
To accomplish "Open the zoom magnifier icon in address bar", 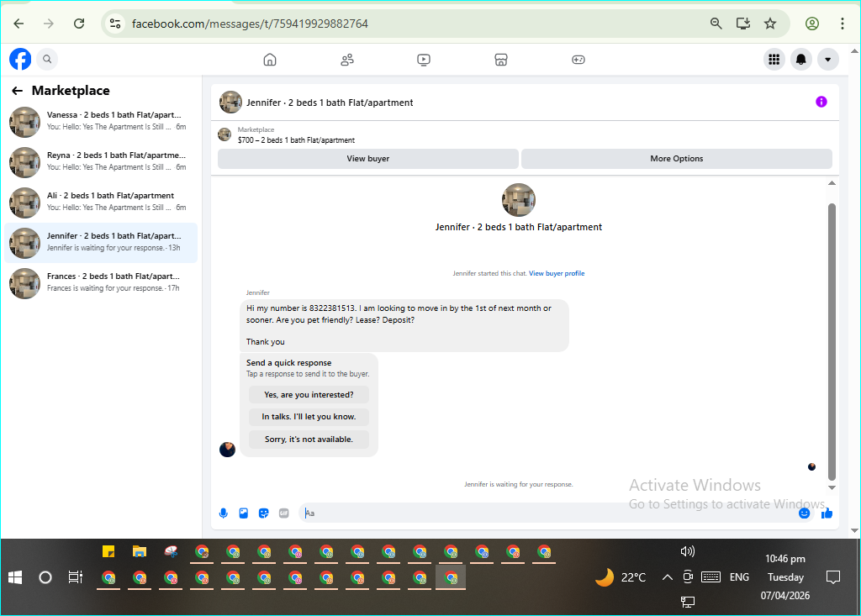I will (716, 24).
